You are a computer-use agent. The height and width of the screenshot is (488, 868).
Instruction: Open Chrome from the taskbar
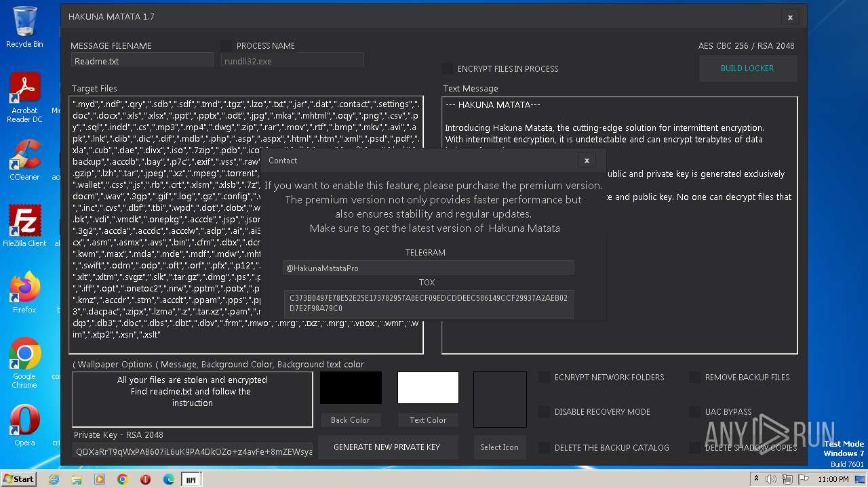pos(123,479)
